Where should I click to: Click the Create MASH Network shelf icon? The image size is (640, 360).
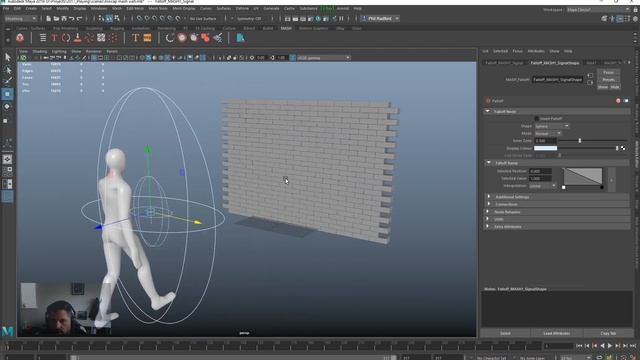20,38
